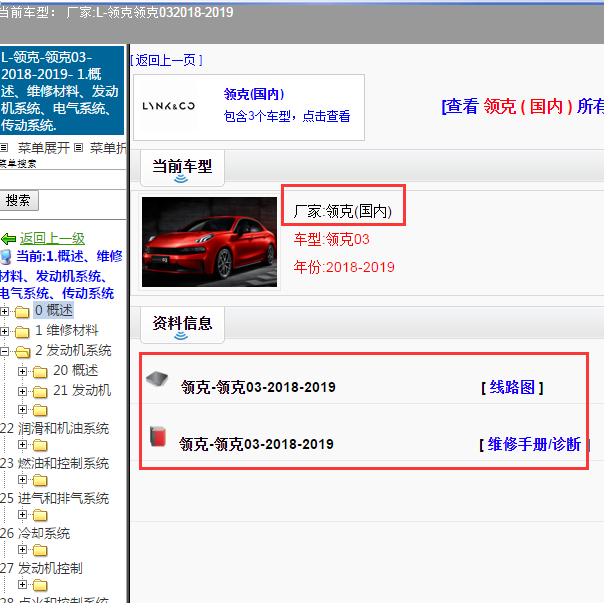Select tree item 0 概述
Viewport: 604px width, 603px height.
point(54,310)
